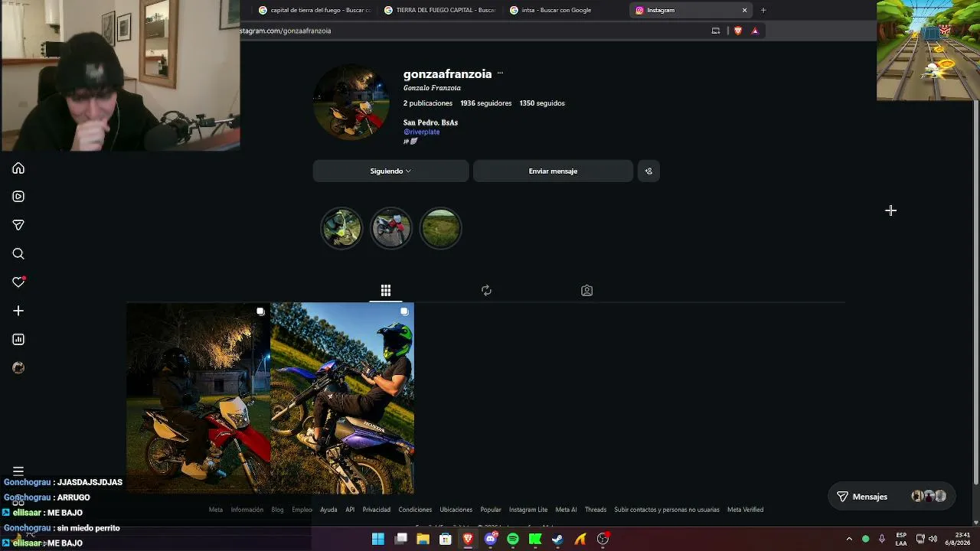Follow the @riverplate bio link
The height and width of the screenshot is (551, 980).
pyautogui.click(x=422, y=132)
